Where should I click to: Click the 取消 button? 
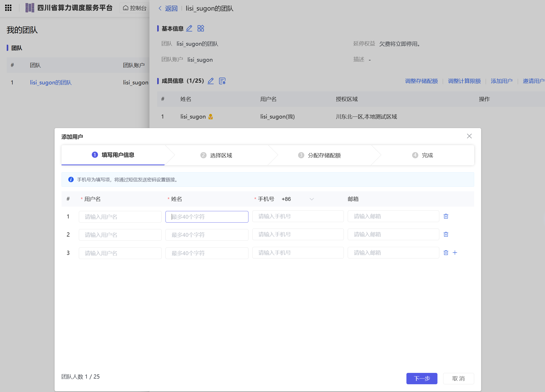click(x=459, y=379)
